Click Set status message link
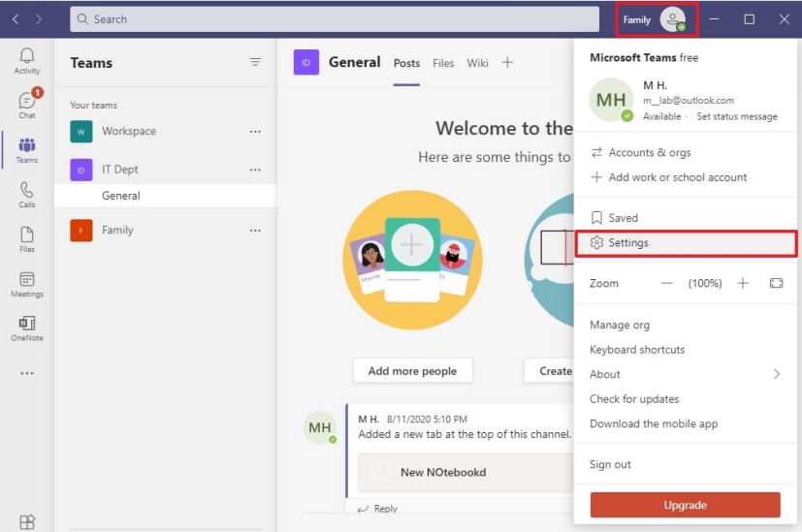The width and height of the screenshot is (802, 532). (736, 116)
